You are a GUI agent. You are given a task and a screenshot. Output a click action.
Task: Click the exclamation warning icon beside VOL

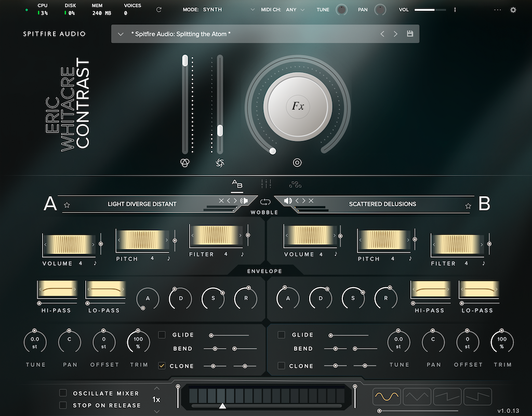pos(455,10)
